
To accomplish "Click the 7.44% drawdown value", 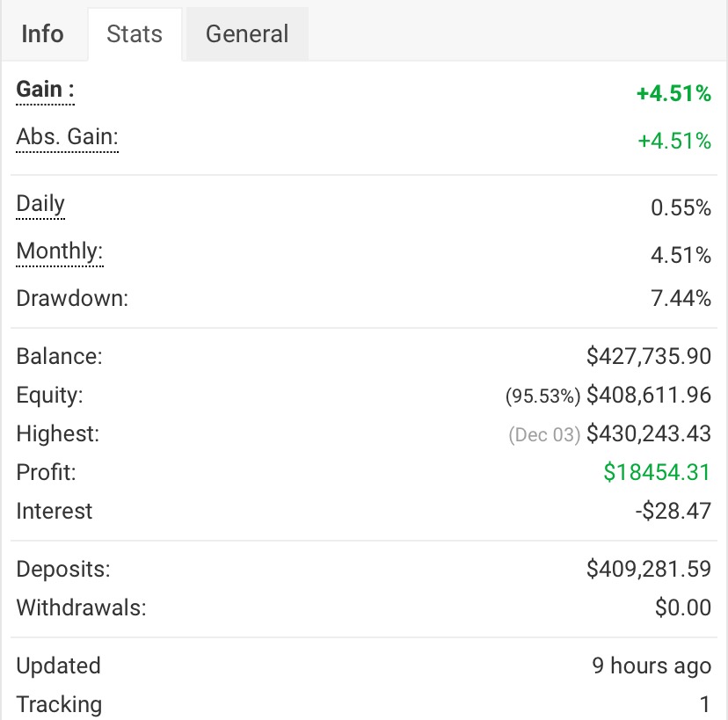I will tap(681, 299).
